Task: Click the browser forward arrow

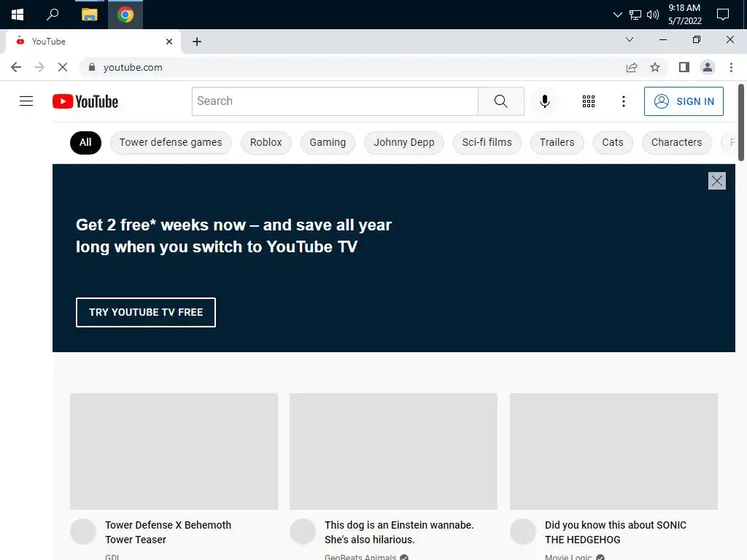Action: [39, 67]
